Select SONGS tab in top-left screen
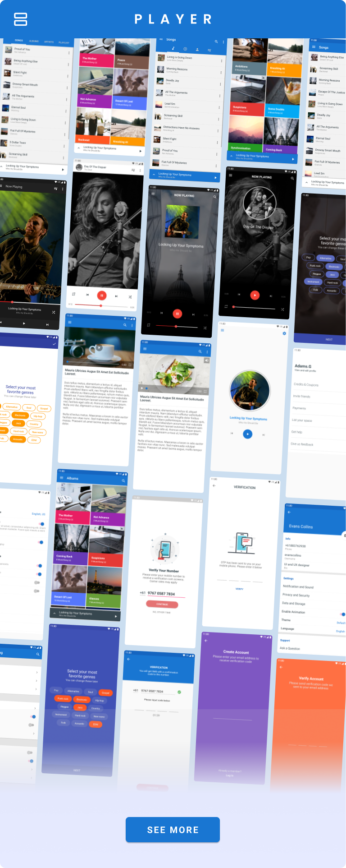 tap(19, 40)
